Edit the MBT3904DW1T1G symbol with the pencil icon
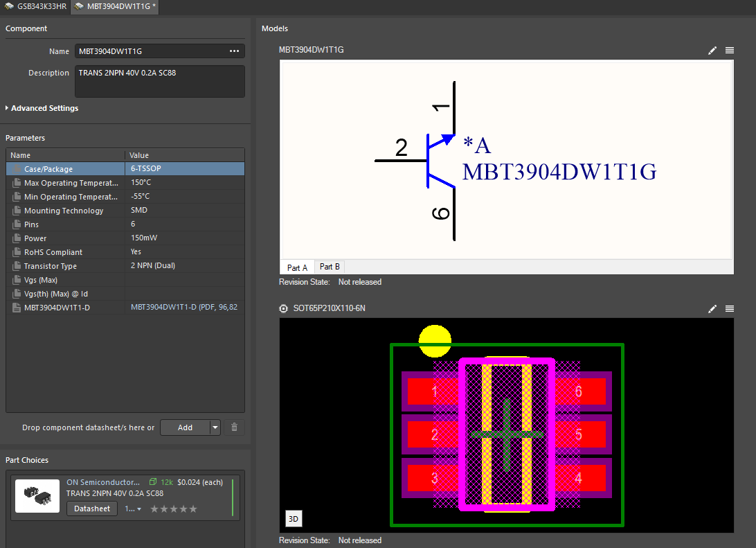Image resolution: width=756 pixels, height=548 pixels. pos(712,51)
